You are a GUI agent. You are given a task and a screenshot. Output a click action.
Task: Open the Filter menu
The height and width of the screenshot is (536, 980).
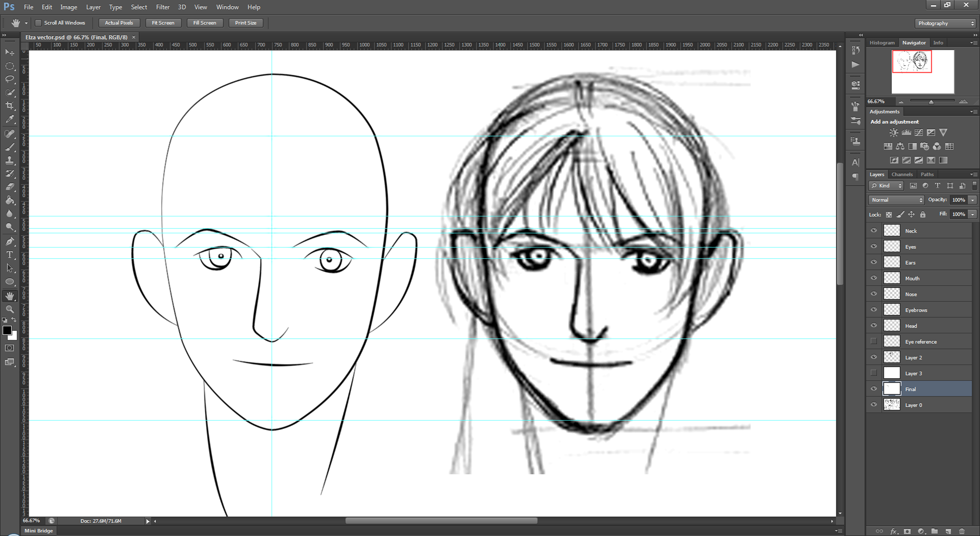(x=162, y=7)
